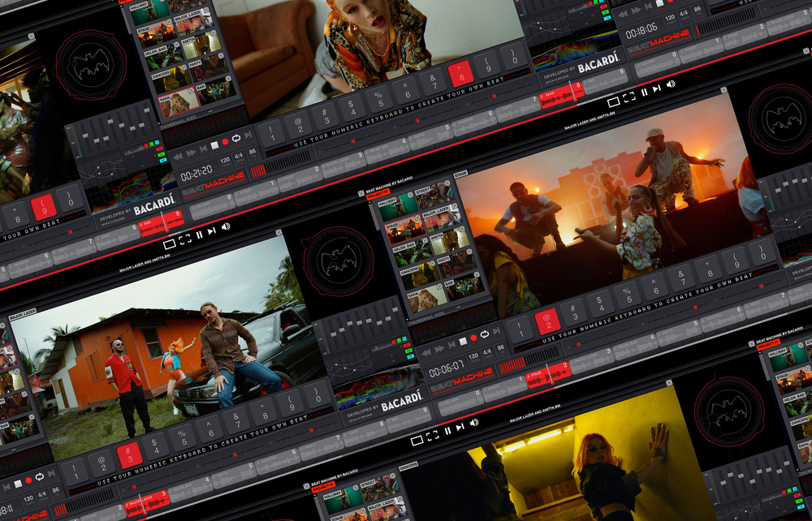Skip to start in the Sara window transport
Image resolution: width=812 pixels, height=521 pixels.
tap(203, 149)
